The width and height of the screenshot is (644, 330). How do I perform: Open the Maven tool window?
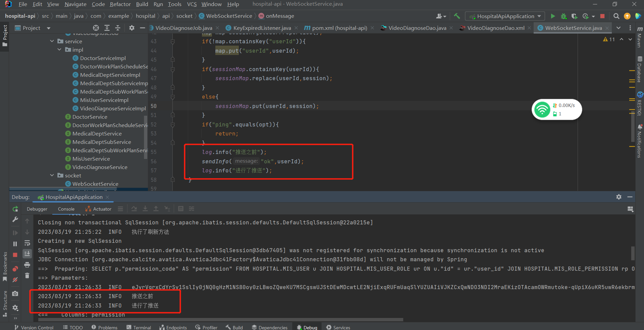click(640, 37)
